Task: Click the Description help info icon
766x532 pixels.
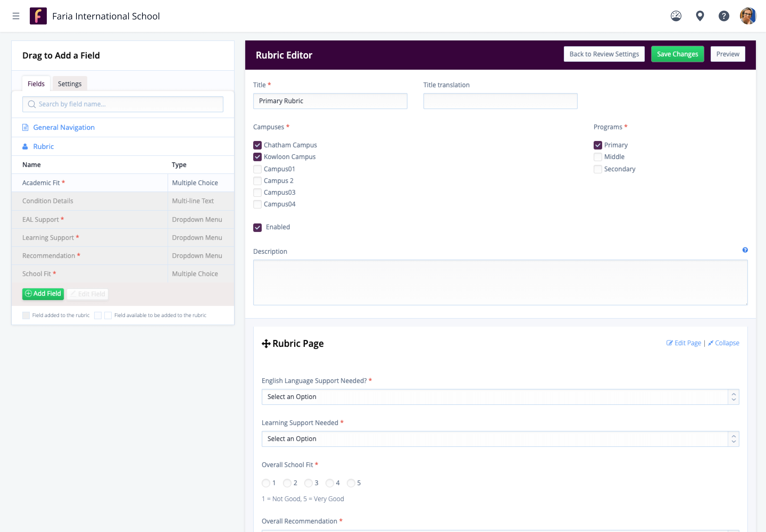Action: pos(745,250)
